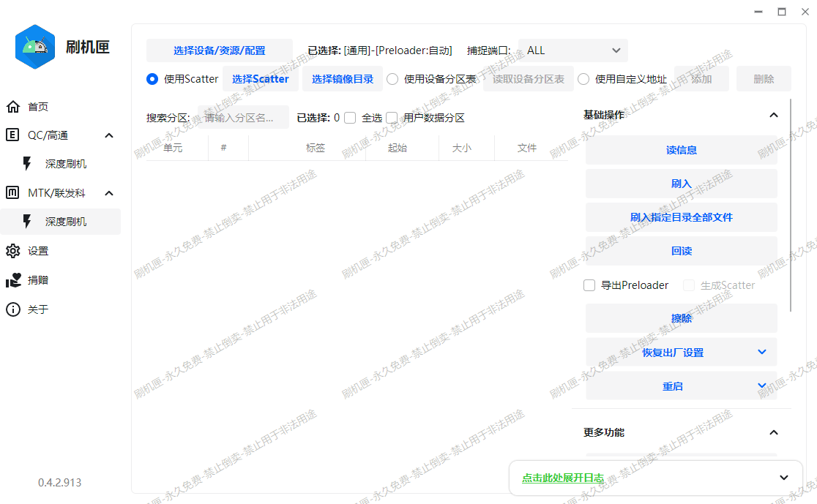The image size is (817, 504).
Task: Click the 搜索分区 search input field
Action: click(242, 117)
